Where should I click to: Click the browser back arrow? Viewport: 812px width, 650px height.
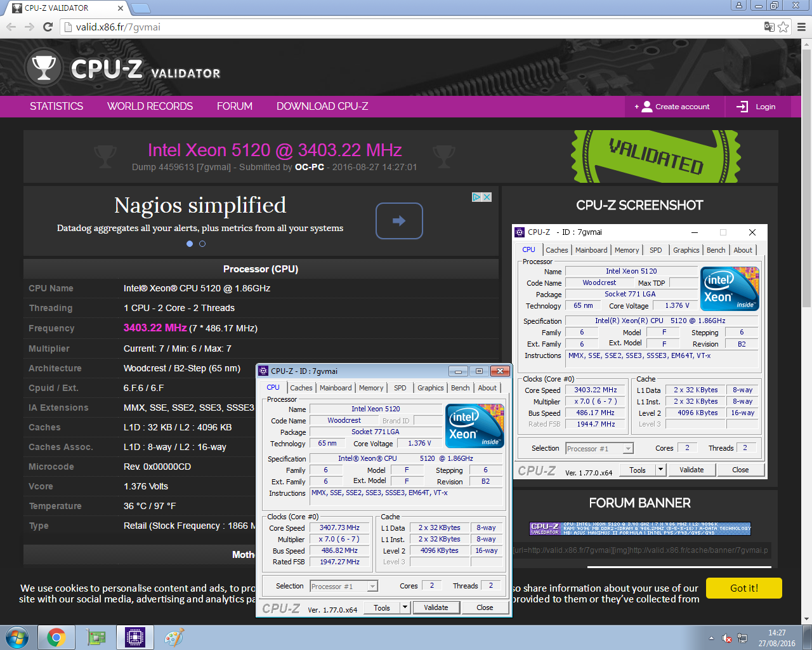[x=11, y=27]
